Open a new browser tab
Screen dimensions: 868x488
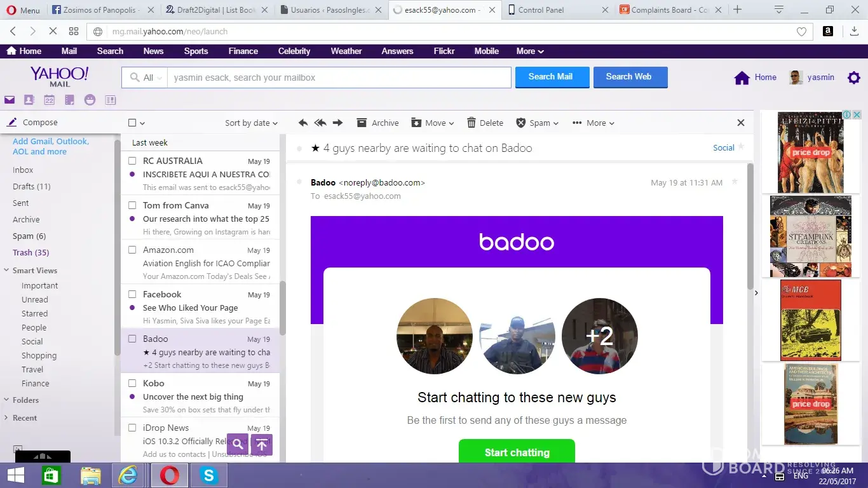click(737, 10)
